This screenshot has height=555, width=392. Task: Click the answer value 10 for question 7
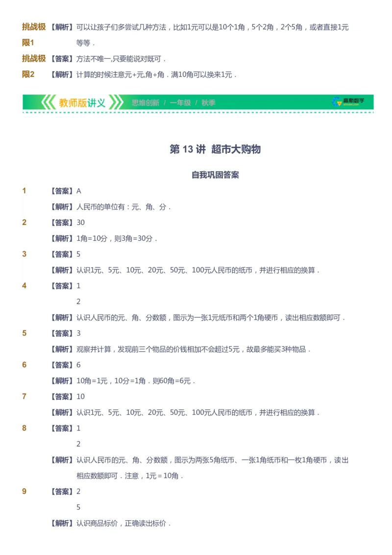coord(80,397)
